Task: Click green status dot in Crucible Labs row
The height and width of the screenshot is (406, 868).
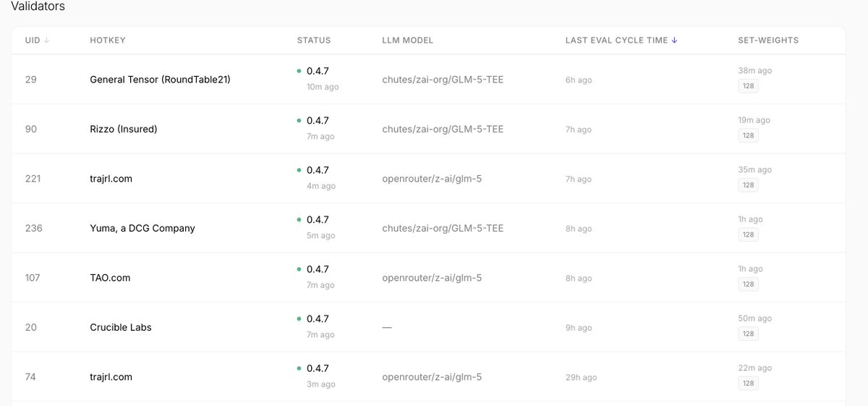Action: 299,319
